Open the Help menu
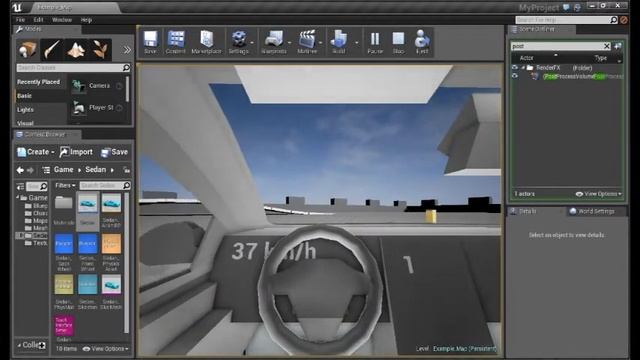This screenshot has width=640, height=360. tap(86, 20)
